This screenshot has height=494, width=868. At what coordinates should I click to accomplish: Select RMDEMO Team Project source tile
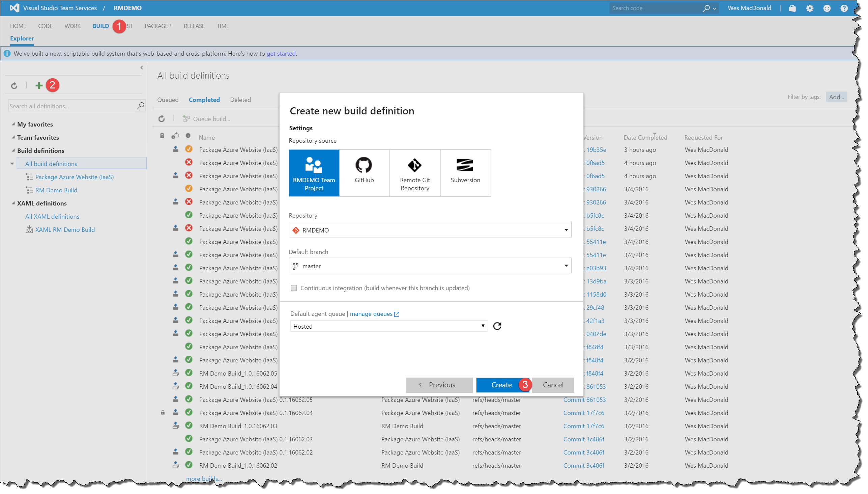coord(314,173)
